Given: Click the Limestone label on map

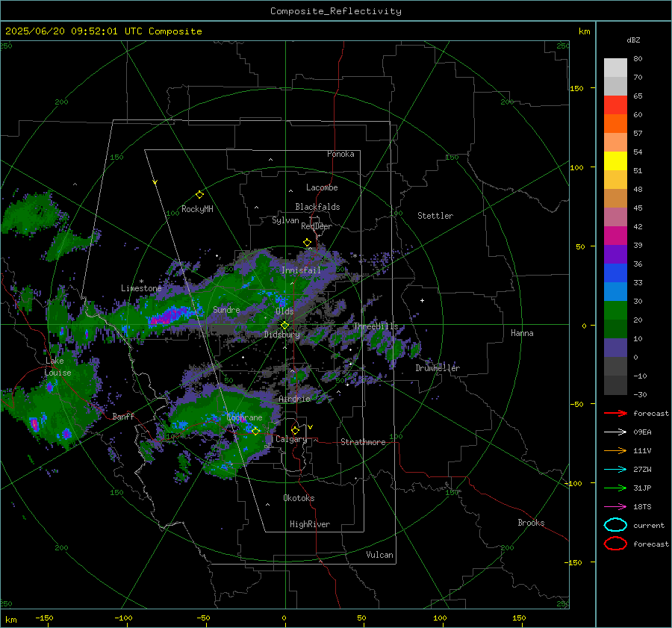Looking at the screenshot, I should pyautogui.click(x=141, y=288).
